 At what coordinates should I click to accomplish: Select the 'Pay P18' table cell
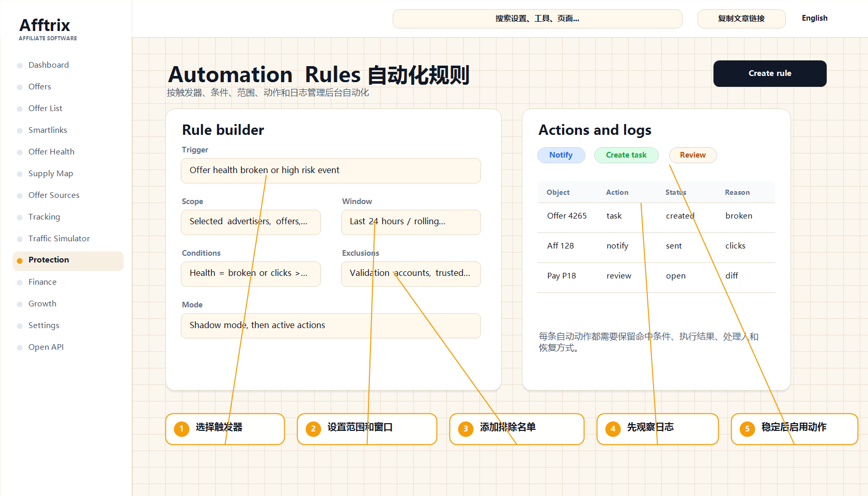[562, 276]
